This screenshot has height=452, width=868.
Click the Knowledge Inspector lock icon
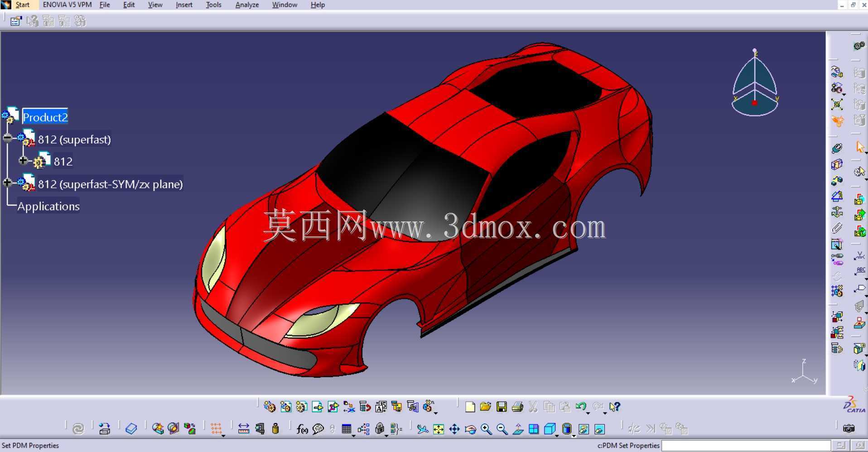tap(380, 429)
